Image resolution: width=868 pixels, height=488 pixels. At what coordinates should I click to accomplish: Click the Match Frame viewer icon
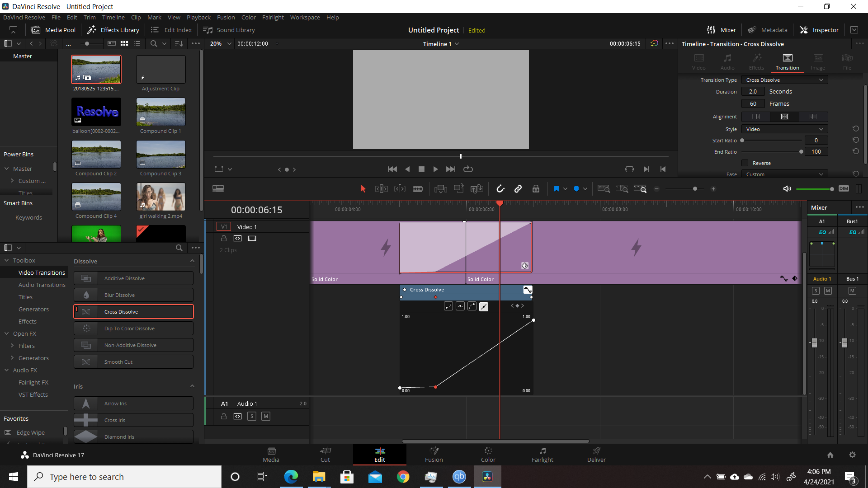(x=629, y=169)
